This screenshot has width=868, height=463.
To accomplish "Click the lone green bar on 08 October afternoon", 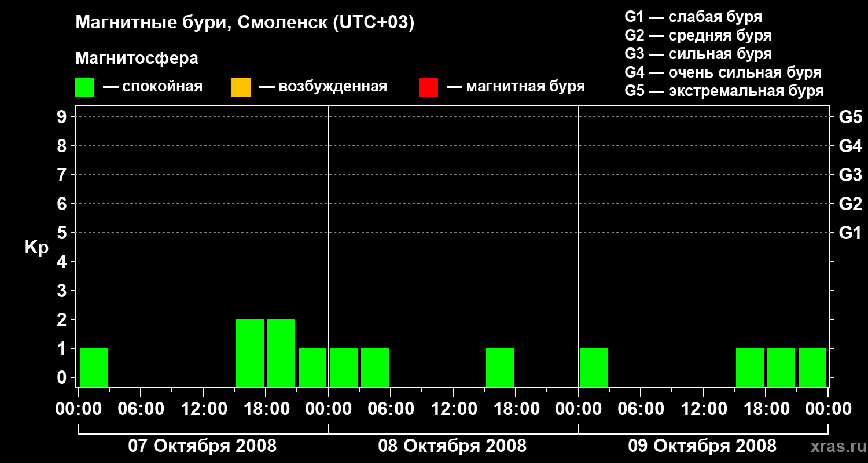I will tap(500, 367).
